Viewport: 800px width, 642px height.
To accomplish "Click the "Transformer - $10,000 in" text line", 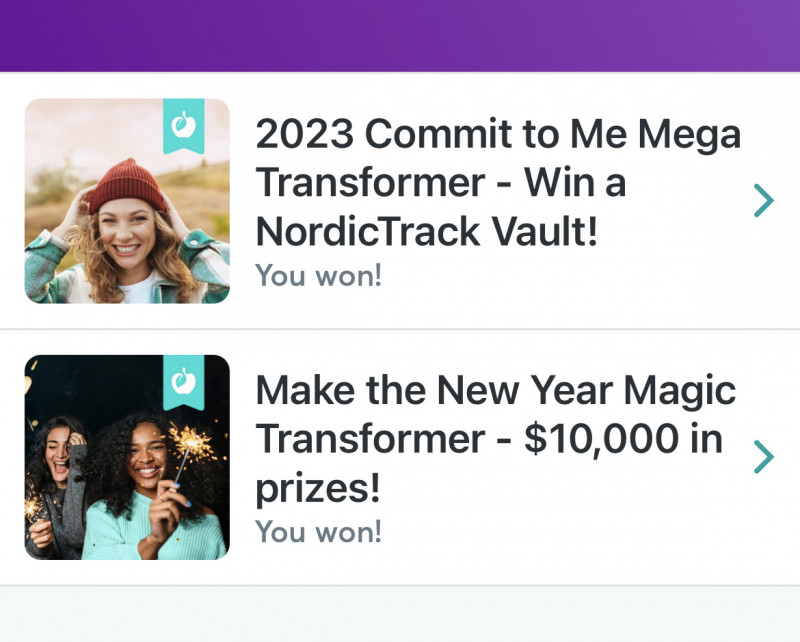I will (x=489, y=440).
